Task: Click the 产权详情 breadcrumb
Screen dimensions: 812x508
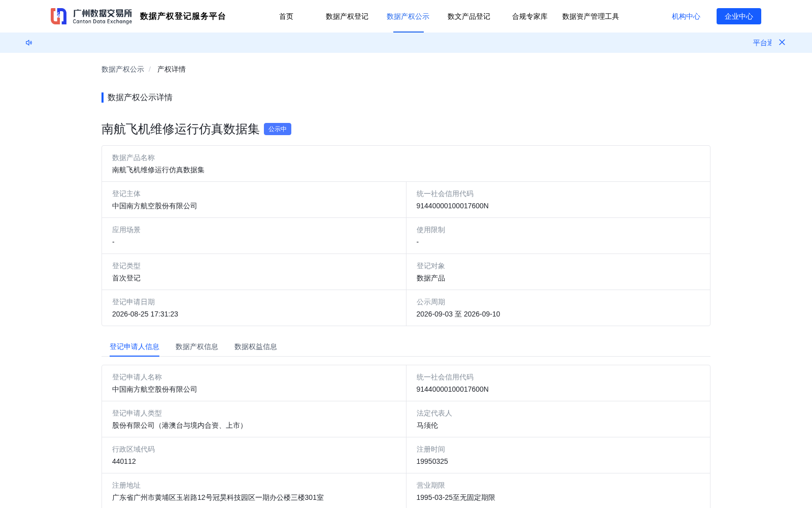Action: (172, 69)
